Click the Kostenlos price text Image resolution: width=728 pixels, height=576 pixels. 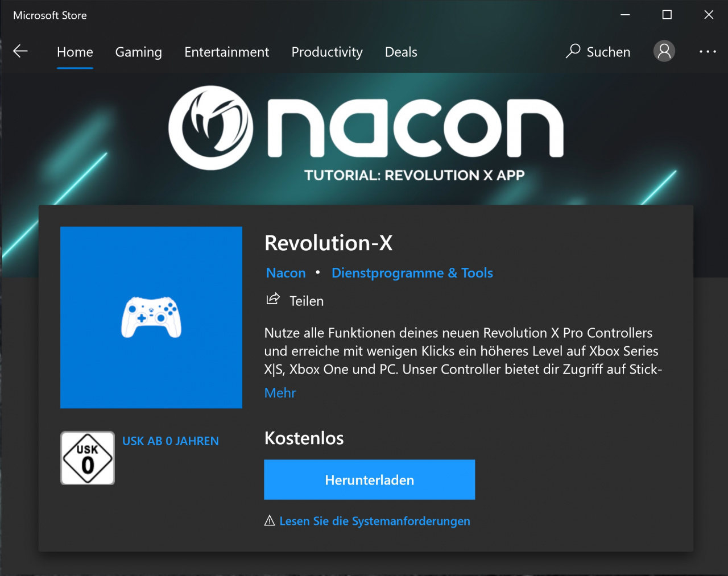(x=304, y=438)
